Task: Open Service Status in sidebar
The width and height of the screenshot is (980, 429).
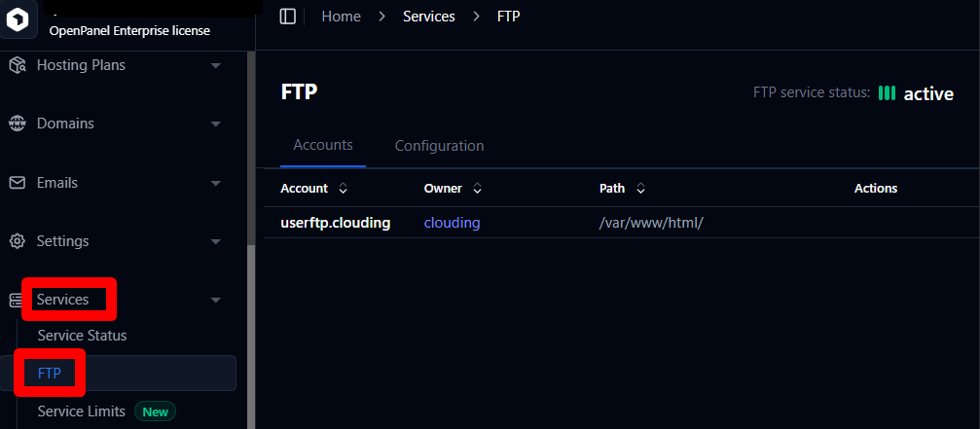Action: [82, 336]
